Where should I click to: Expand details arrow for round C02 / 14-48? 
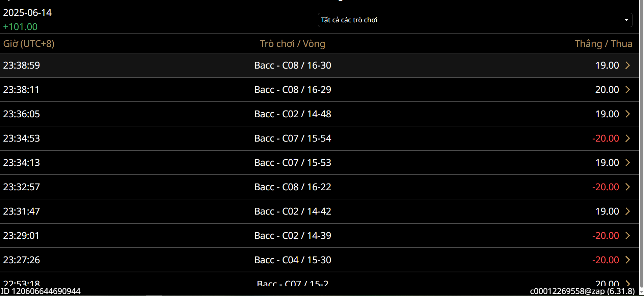point(627,114)
